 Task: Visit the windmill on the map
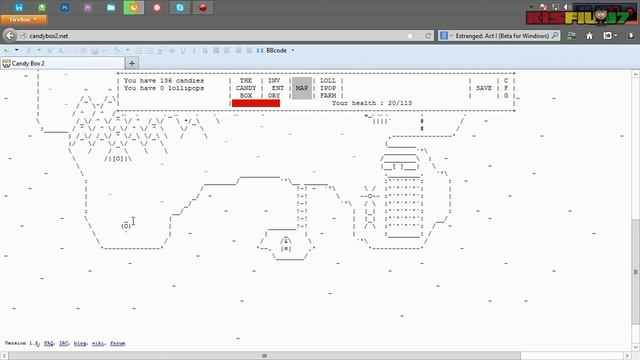click(370, 208)
